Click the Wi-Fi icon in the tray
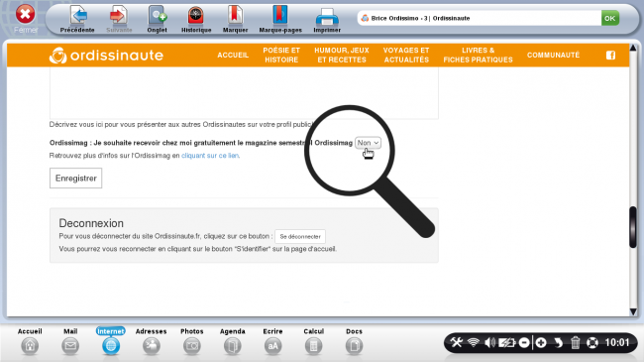The height and width of the screenshot is (362, 644). 474,342
